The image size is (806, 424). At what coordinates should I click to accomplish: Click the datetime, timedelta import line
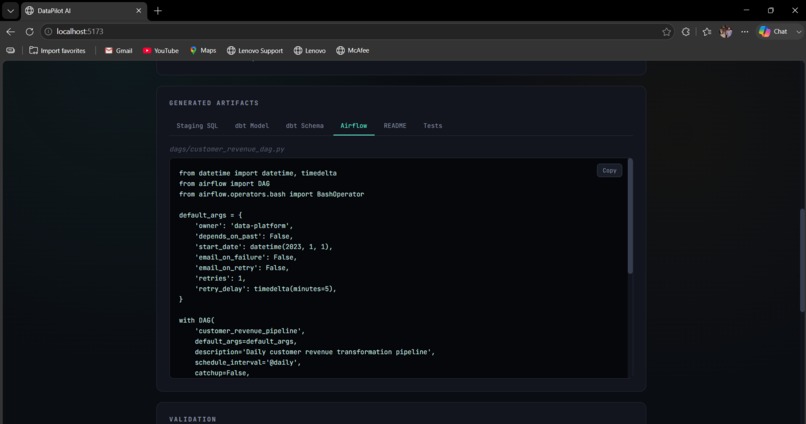pyautogui.click(x=258, y=173)
